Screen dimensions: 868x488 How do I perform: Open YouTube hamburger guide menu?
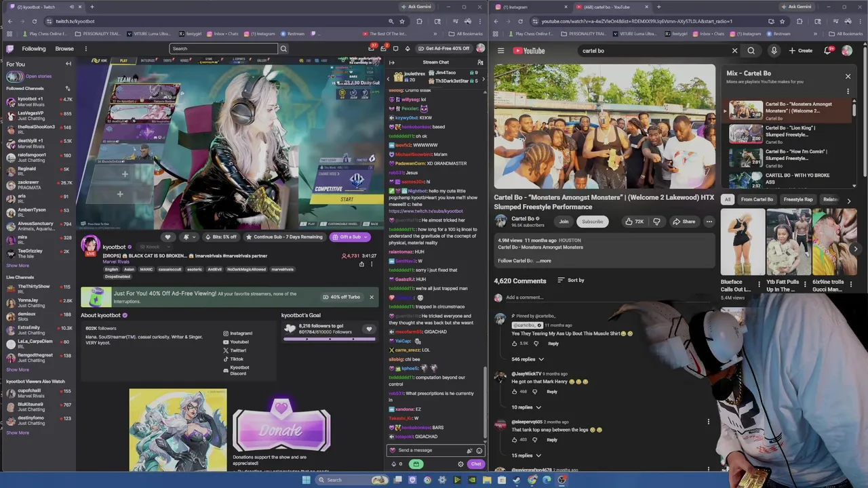pos(500,51)
